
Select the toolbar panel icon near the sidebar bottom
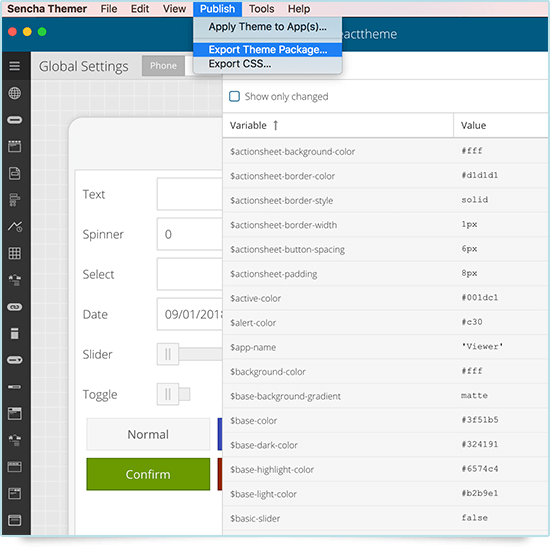(x=15, y=467)
